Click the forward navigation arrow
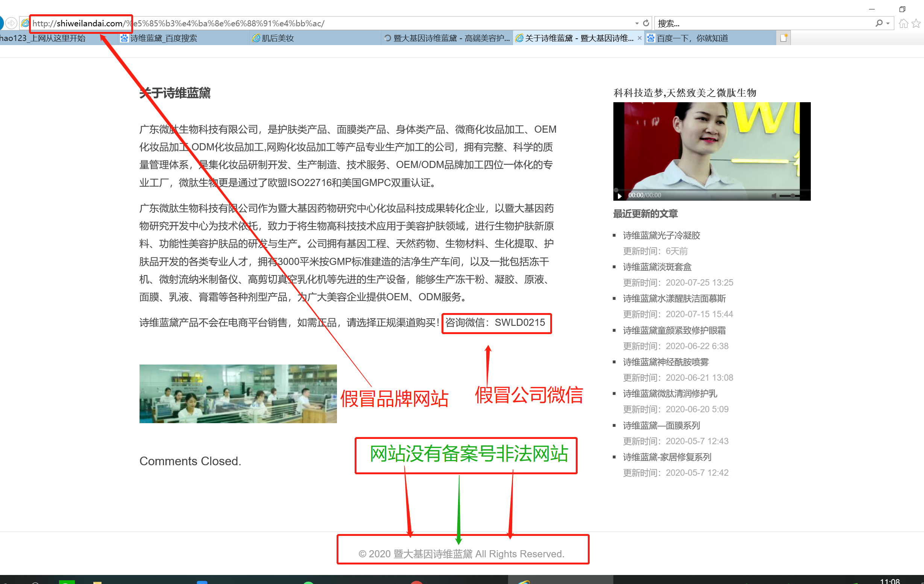Viewport: 924px width, 584px height. [11, 23]
